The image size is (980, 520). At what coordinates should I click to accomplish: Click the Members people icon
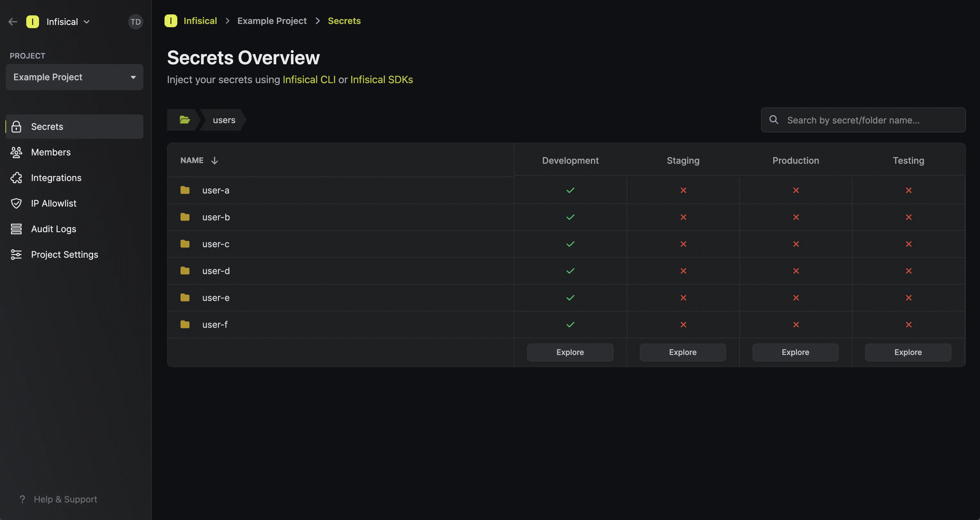[16, 152]
